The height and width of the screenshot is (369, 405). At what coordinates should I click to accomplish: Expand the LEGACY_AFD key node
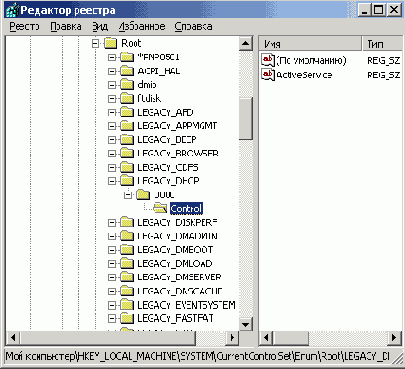click(x=112, y=112)
